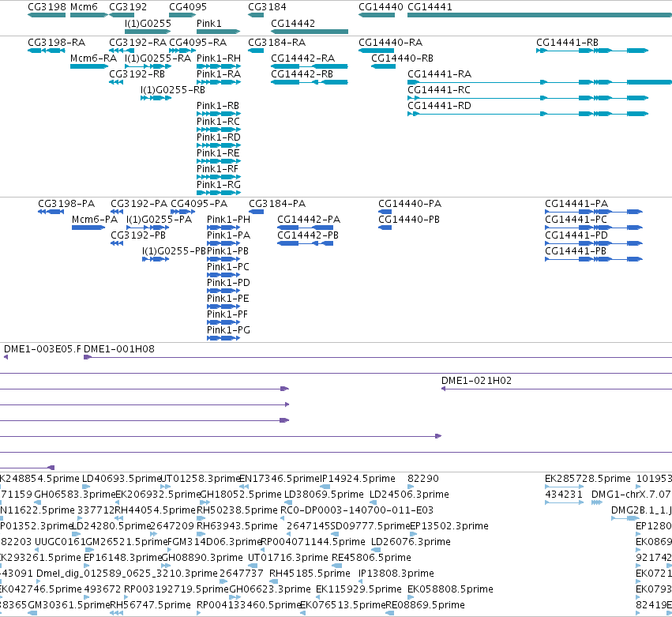Select the CG3192 gene label
The width and height of the screenshot is (672, 617).
(128, 7)
